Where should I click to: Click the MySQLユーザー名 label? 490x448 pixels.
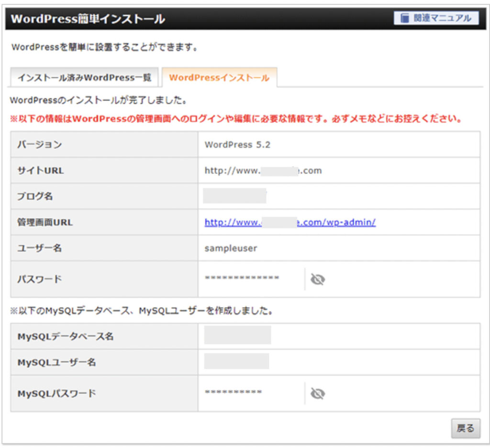[56, 362]
